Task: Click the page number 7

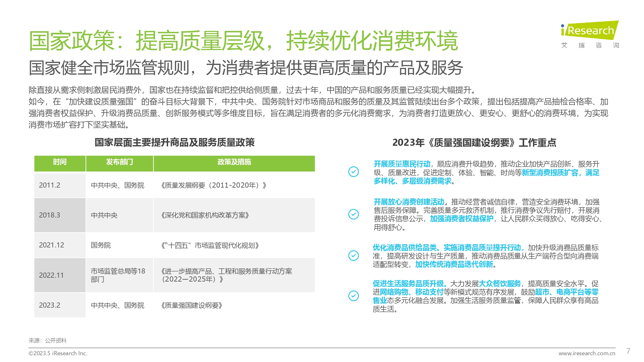Action: pyautogui.click(x=628, y=351)
